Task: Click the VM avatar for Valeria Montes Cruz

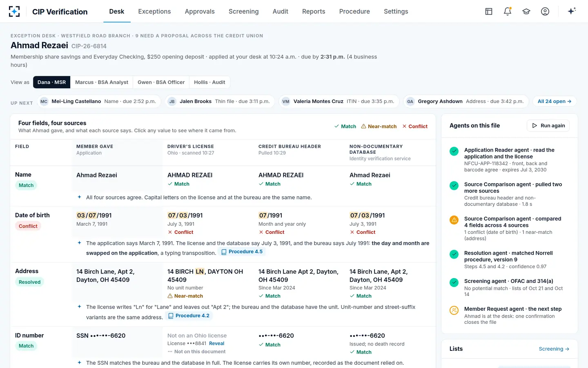Action: pos(286,101)
